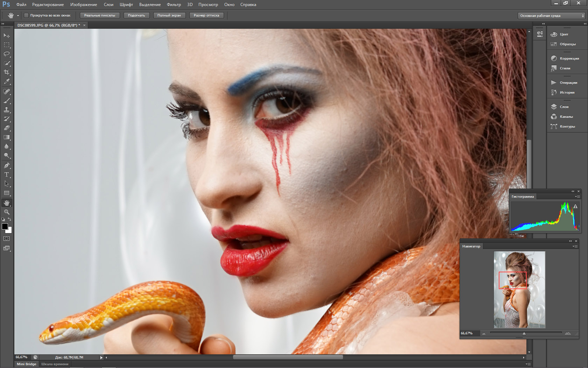
Task: Select the Move tool
Action: [7, 35]
